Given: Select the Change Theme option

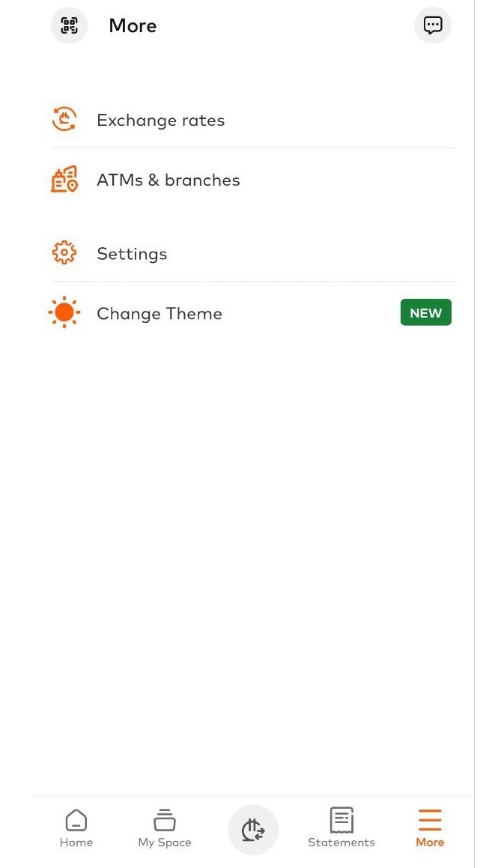Looking at the screenshot, I should [160, 314].
